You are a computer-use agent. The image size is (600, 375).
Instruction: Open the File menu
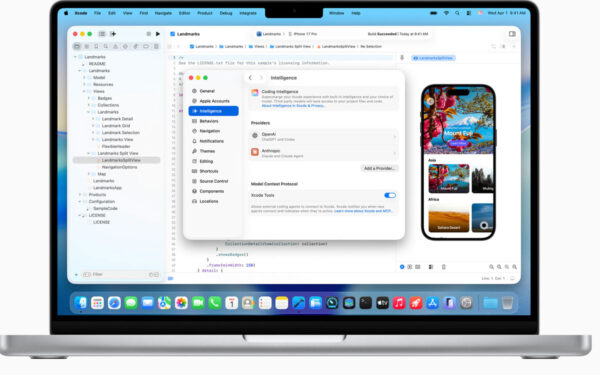click(x=98, y=13)
